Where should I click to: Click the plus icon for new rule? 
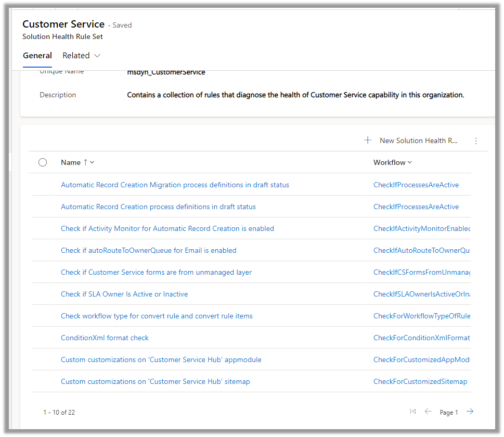pyautogui.click(x=368, y=140)
